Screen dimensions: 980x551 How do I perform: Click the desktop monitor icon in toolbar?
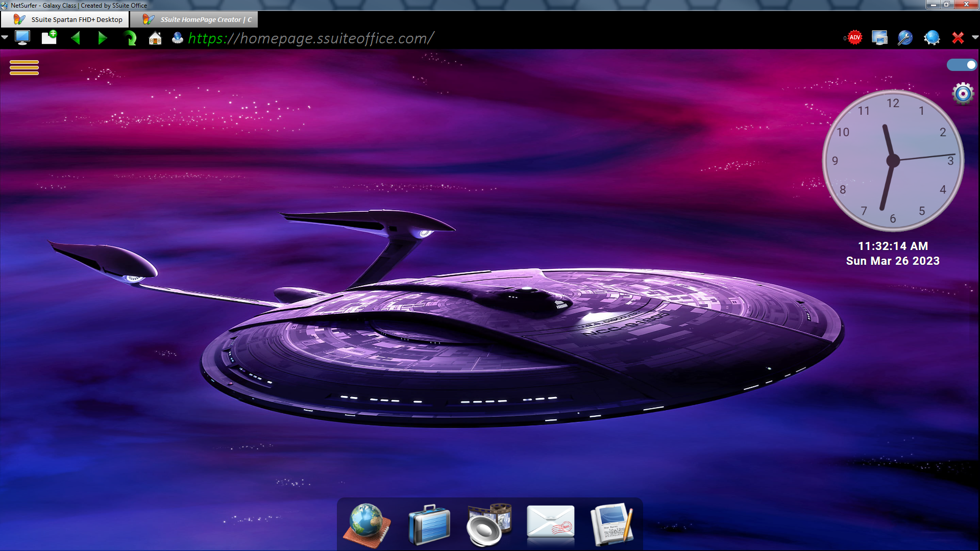pos(22,38)
